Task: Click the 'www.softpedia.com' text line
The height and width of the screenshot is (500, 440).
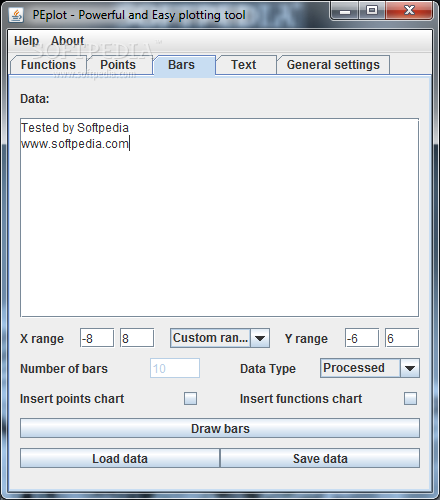Action: (x=75, y=144)
